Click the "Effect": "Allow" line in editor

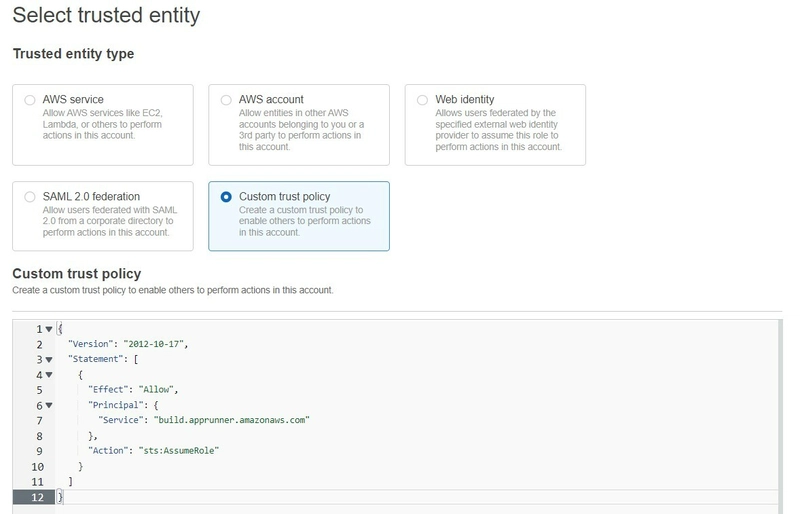coord(133,390)
